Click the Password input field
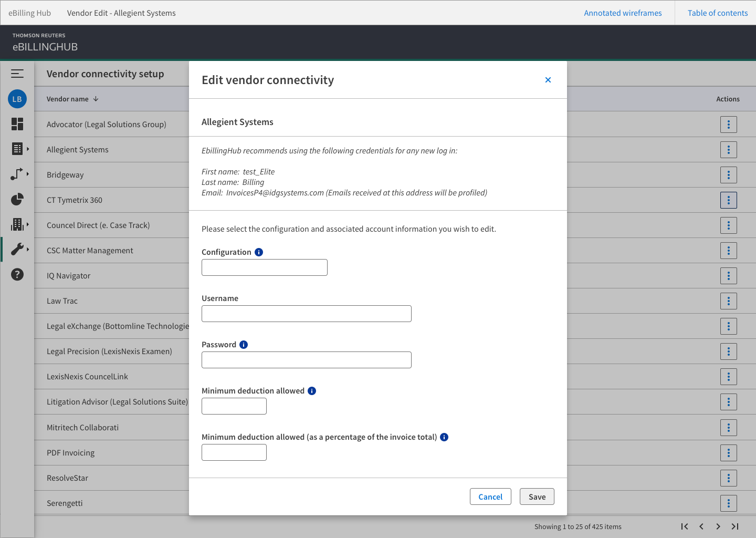756x538 pixels. [307, 360]
